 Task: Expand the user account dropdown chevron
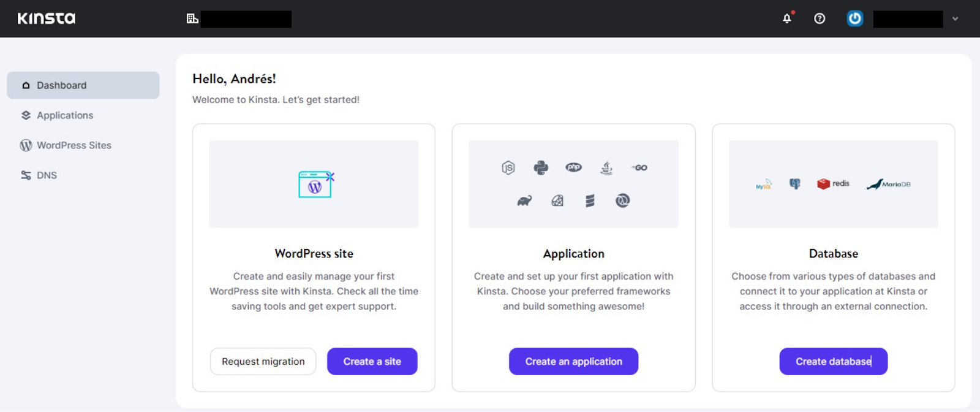pyautogui.click(x=955, y=19)
